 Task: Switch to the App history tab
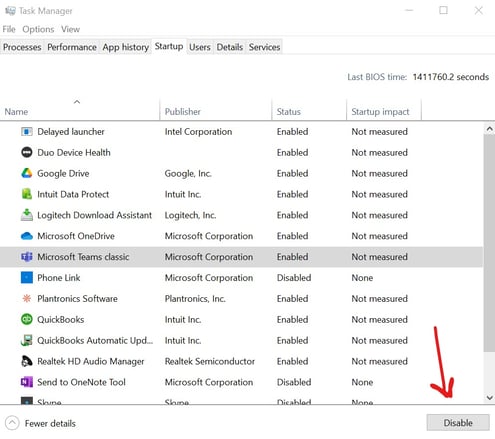[x=126, y=47]
